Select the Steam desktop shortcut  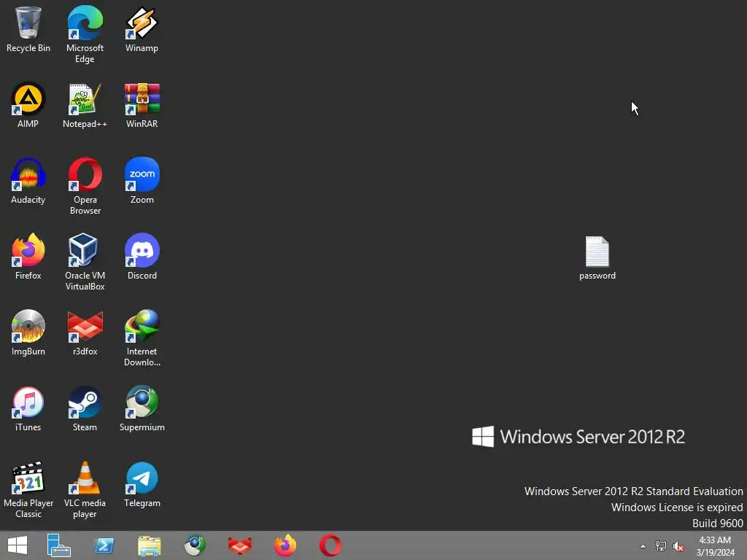coord(85,408)
